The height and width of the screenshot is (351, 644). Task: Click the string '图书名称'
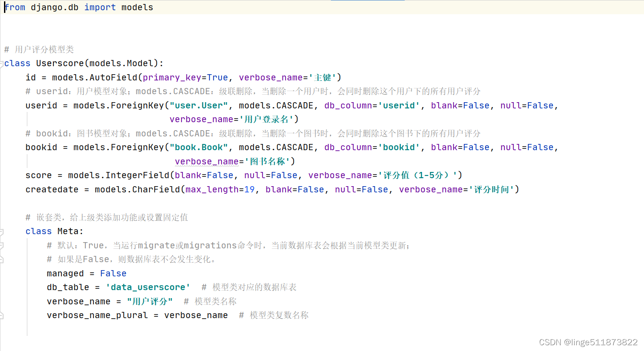pos(267,161)
